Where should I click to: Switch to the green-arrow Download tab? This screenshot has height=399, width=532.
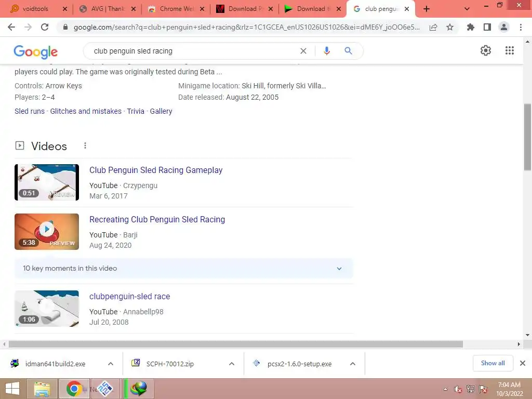pos(313,9)
